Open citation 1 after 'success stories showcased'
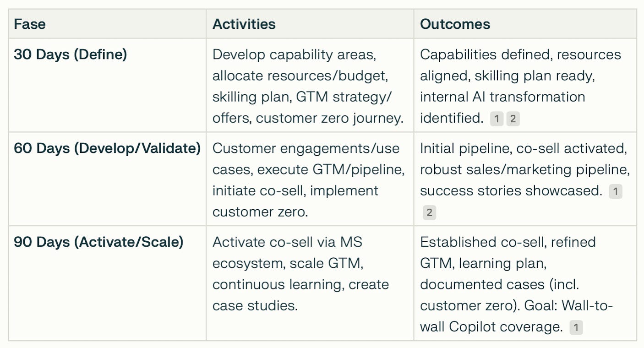Image resolution: width=644 pixels, height=348 pixels. coord(615,192)
